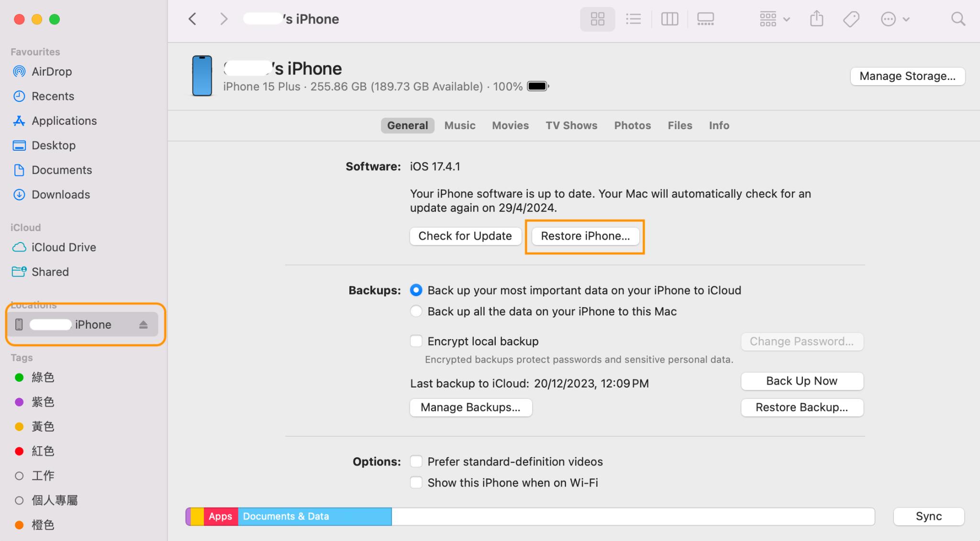Enable Encrypt local backup checkbox
Viewport: 980px width, 541px height.
click(x=416, y=341)
